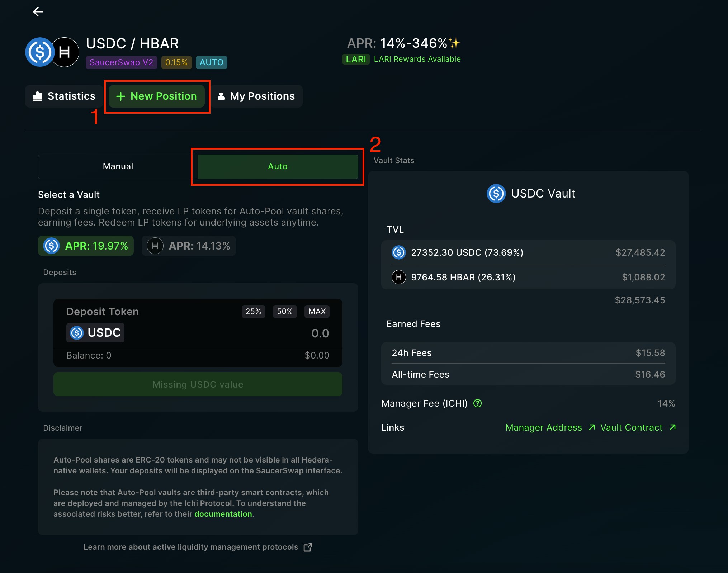Image resolution: width=728 pixels, height=573 pixels.
Task: Select the USDC vault APR 19.97% option
Action: coord(86,246)
